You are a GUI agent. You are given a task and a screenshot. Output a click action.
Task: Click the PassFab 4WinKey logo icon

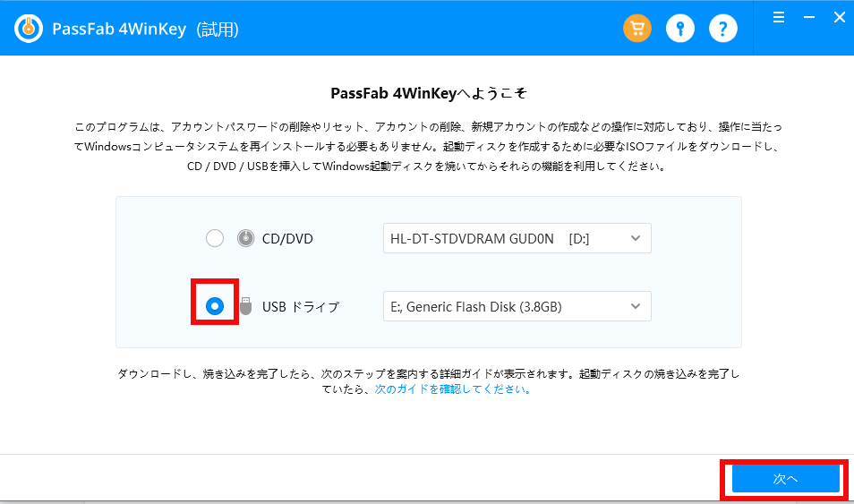(30, 29)
